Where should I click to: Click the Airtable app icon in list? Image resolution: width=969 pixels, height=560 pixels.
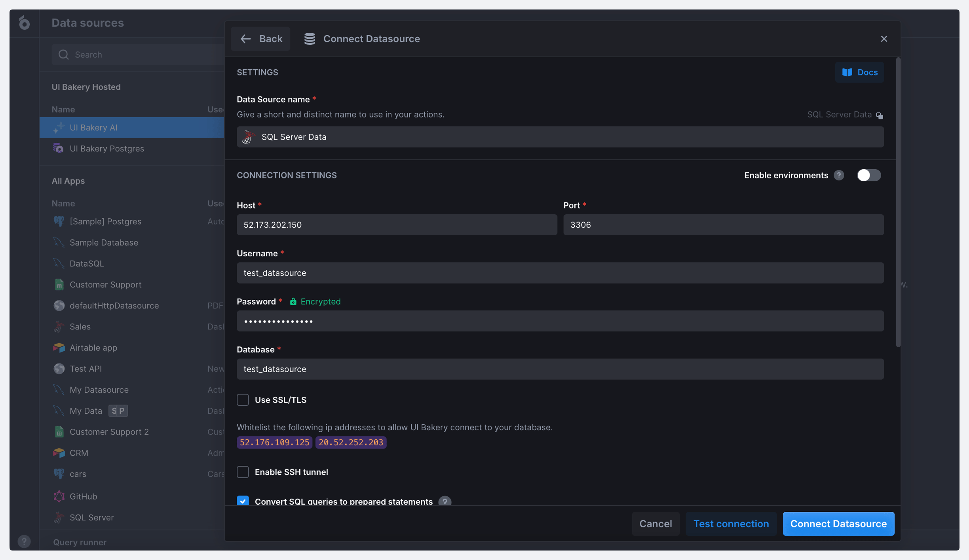[59, 348]
